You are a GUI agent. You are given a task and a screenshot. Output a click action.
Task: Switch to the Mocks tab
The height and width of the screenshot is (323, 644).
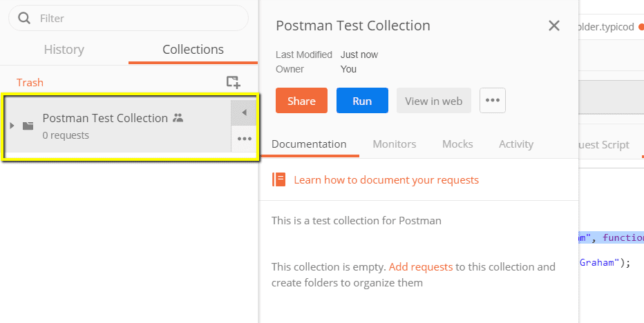[457, 144]
